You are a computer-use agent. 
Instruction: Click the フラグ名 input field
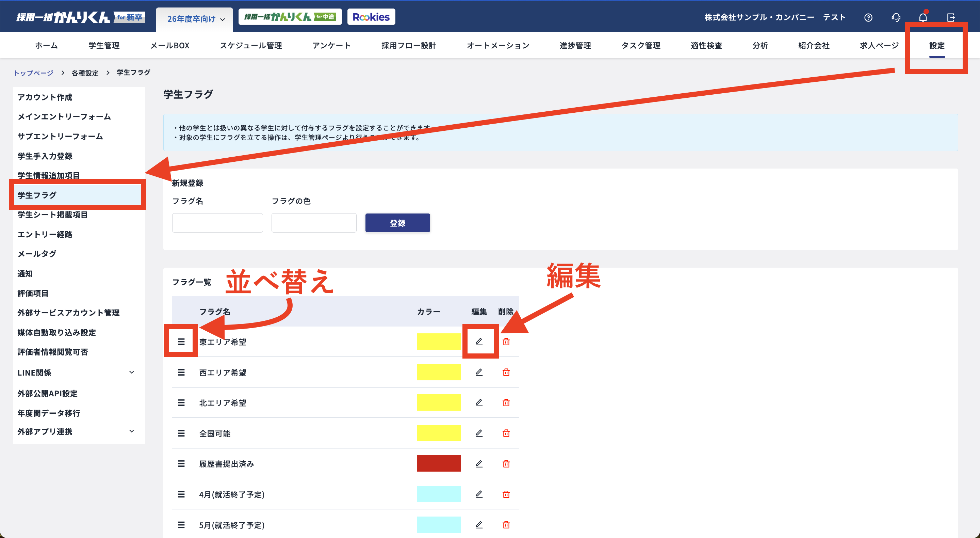click(x=217, y=223)
